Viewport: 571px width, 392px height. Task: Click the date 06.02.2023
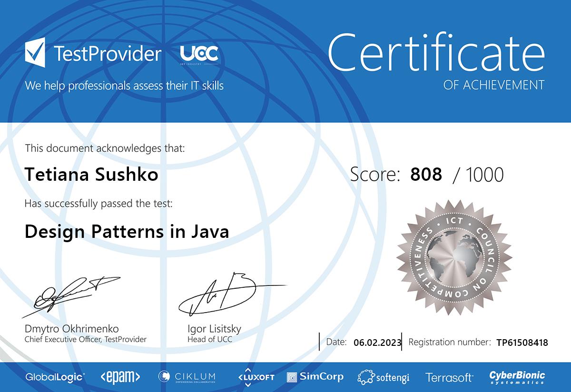pos(378,342)
